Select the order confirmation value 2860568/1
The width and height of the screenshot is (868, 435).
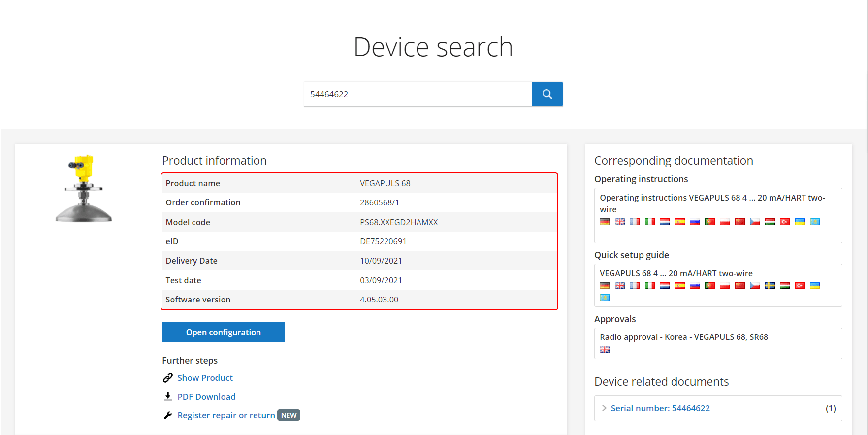click(380, 202)
